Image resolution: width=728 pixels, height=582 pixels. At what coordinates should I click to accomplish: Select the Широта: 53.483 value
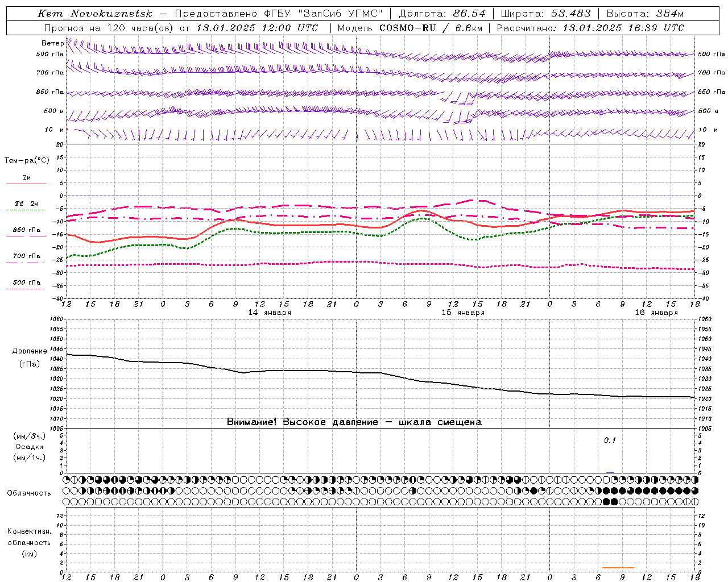545,14
